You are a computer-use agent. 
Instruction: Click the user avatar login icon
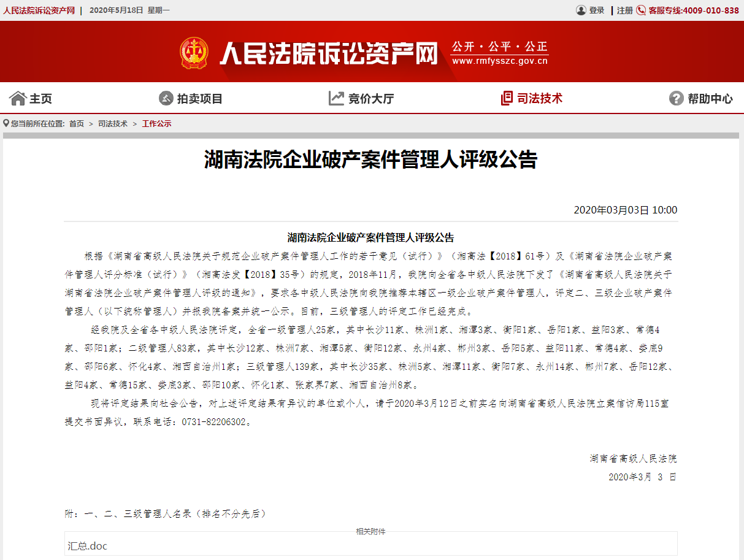[581, 10]
